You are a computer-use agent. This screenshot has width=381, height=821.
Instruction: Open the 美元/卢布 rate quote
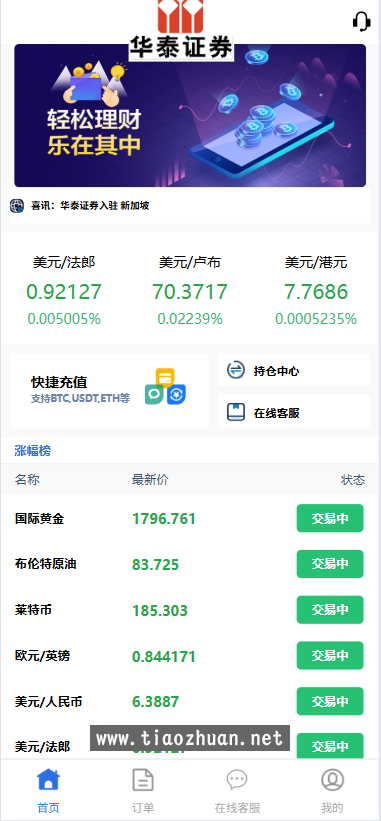(190, 290)
